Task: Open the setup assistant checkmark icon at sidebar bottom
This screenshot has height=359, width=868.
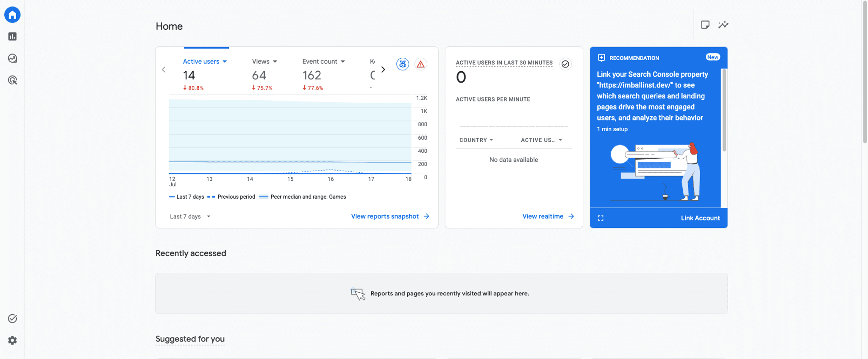Action: coord(12,318)
